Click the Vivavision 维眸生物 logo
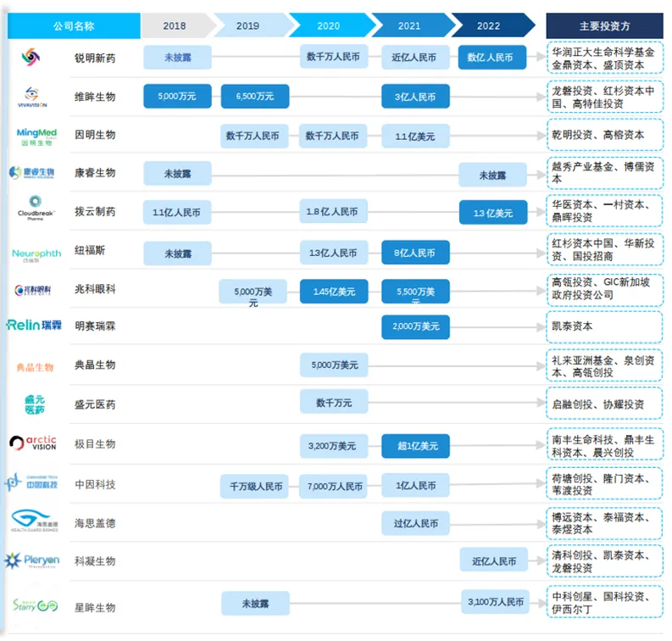 [x=32, y=97]
